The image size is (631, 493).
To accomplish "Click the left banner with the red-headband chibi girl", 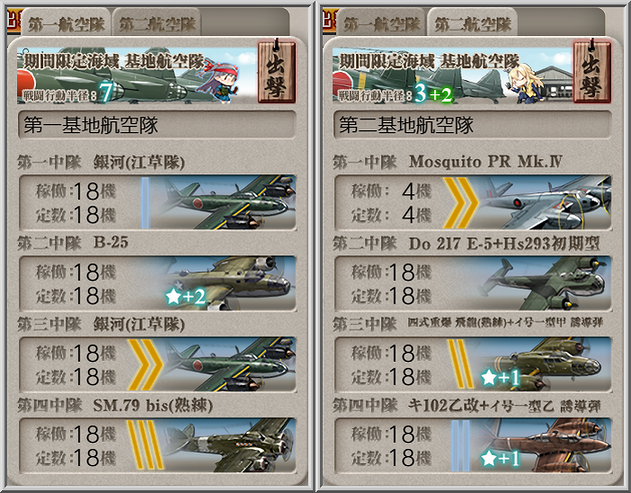I will [x=137, y=75].
